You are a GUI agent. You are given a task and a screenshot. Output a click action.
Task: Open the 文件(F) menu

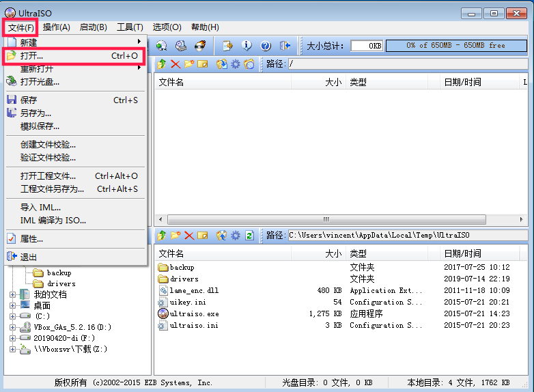click(x=20, y=27)
